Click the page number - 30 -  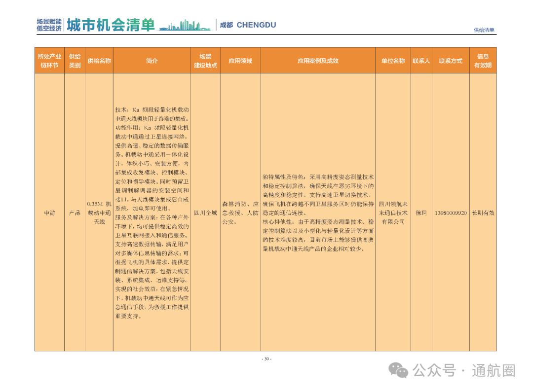tap(266, 359)
